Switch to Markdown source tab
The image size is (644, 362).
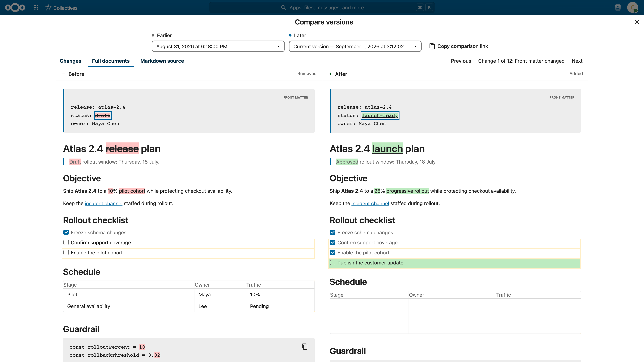click(x=162, y=61)
